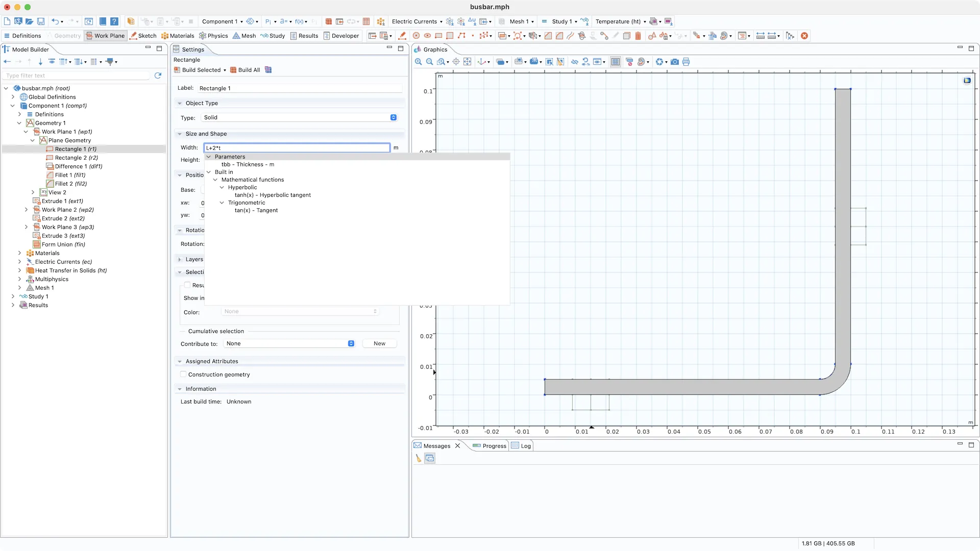Screen dimensions: 980x551
Task: Enable Construction geometry checkbox
Action: (x=183, y=374)
